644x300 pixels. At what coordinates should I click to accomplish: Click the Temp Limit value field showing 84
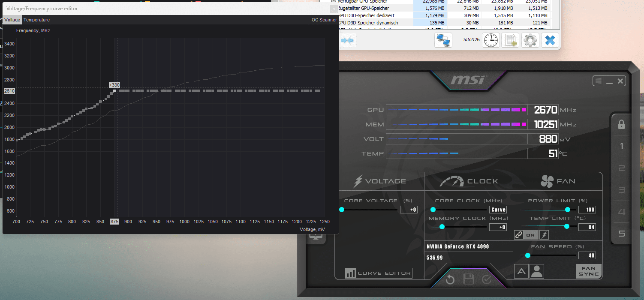(x=587, y=227)
